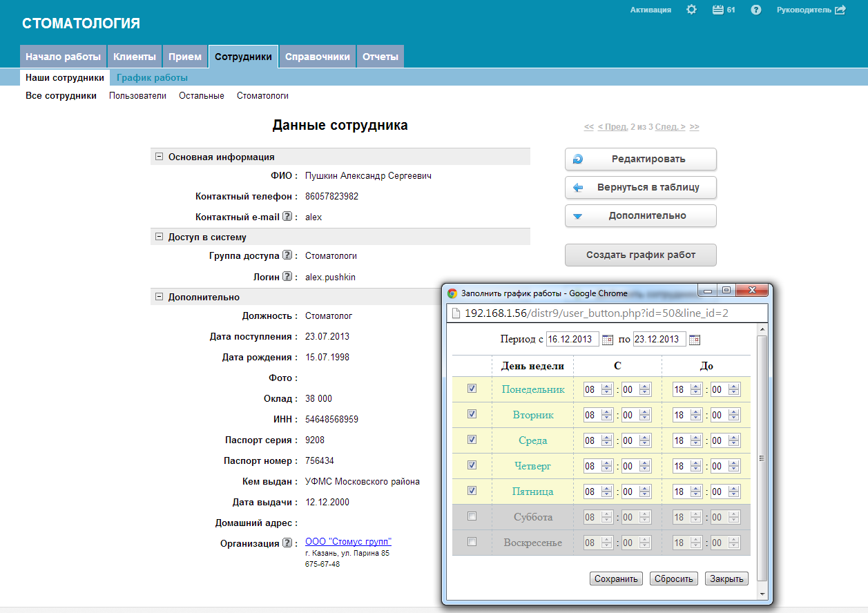Open calendar picker for period end date
Screen dimensions: 868x613
(695, 340)
